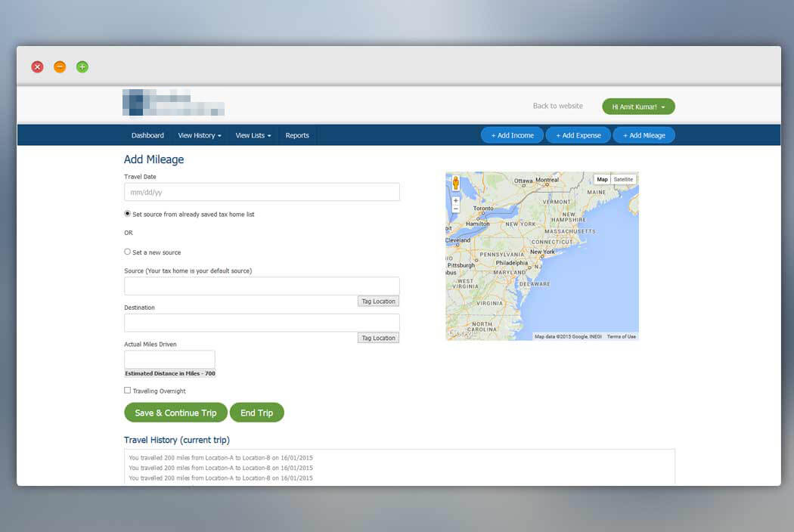Image resolution: width=794 pixels, height=532 pixels.
Task: Click the 'Travel History (current trip)' heading
Action: coord(177,440)
